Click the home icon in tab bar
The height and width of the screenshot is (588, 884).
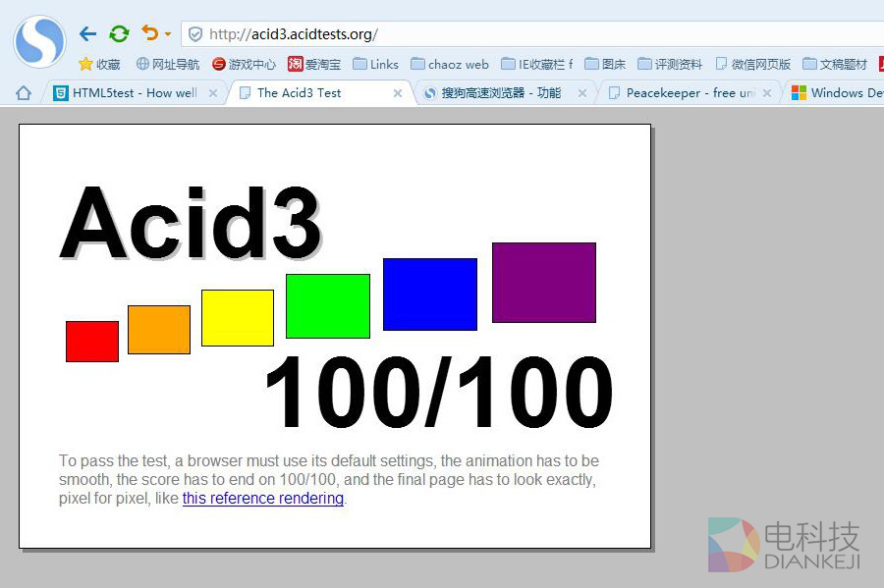click(24, 92)
